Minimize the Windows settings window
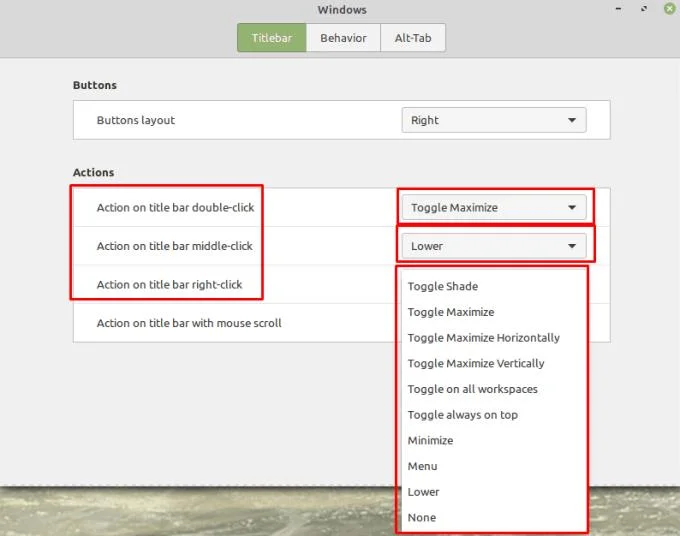Screen dimensions: 680x536 [618, 9]
